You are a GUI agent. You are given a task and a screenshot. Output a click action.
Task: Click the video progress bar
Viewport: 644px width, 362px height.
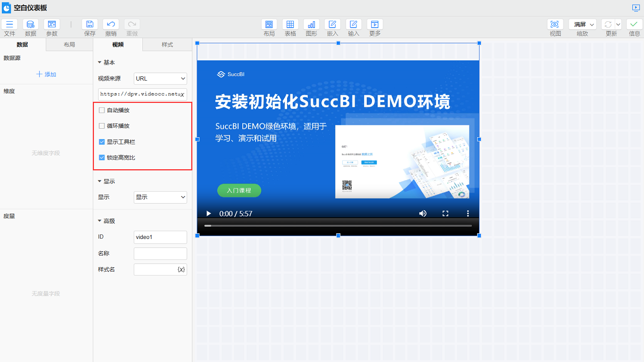pos(338,226)
